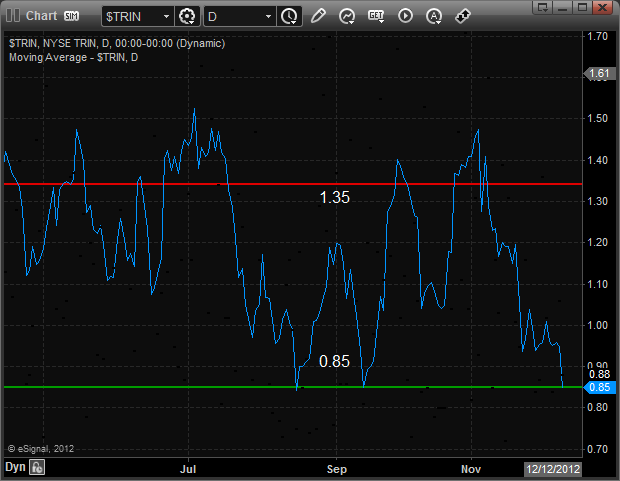Open the time template clock icon

click(x=289, y=17)
